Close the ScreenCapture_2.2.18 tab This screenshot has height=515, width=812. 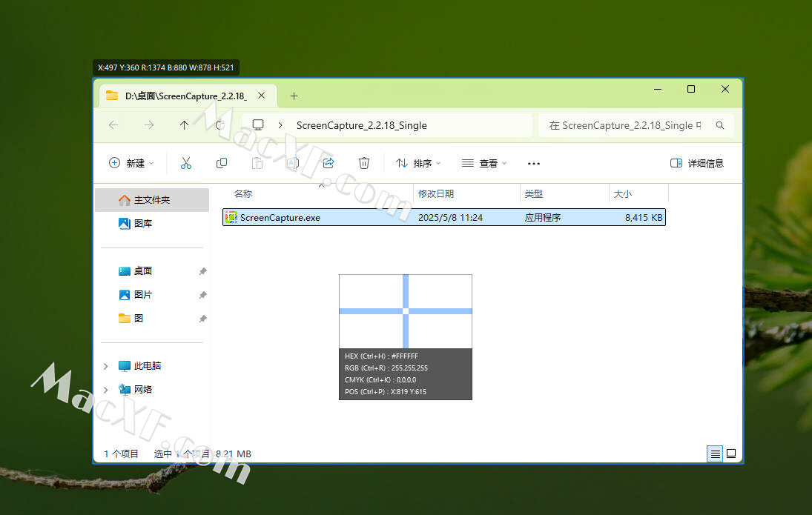click(262, 96)
